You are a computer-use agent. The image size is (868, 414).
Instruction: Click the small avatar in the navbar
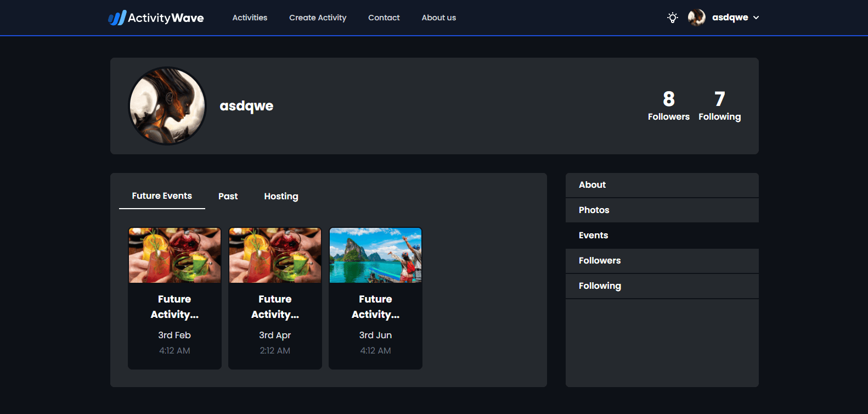click(x=697, y=18)
